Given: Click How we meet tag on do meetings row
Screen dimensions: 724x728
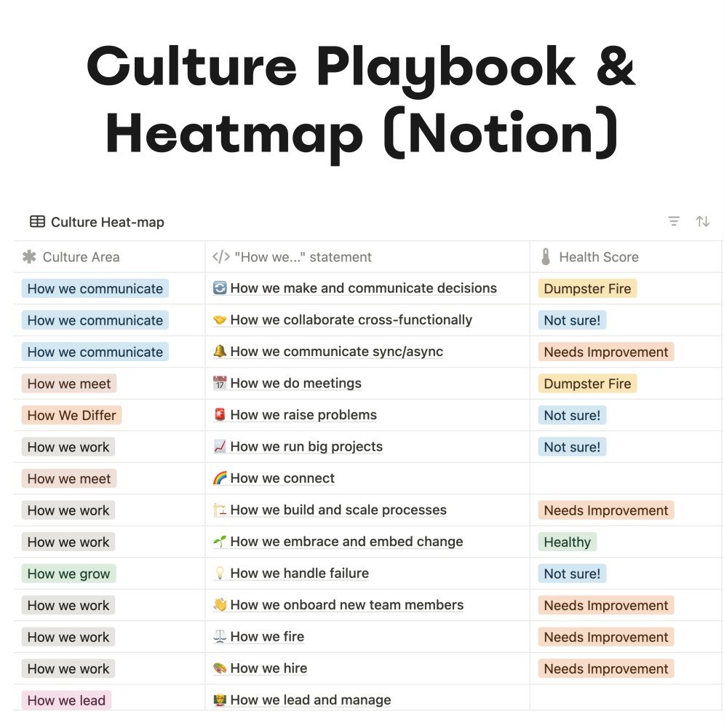Looking at the screenshot, I should click(68, 384).
